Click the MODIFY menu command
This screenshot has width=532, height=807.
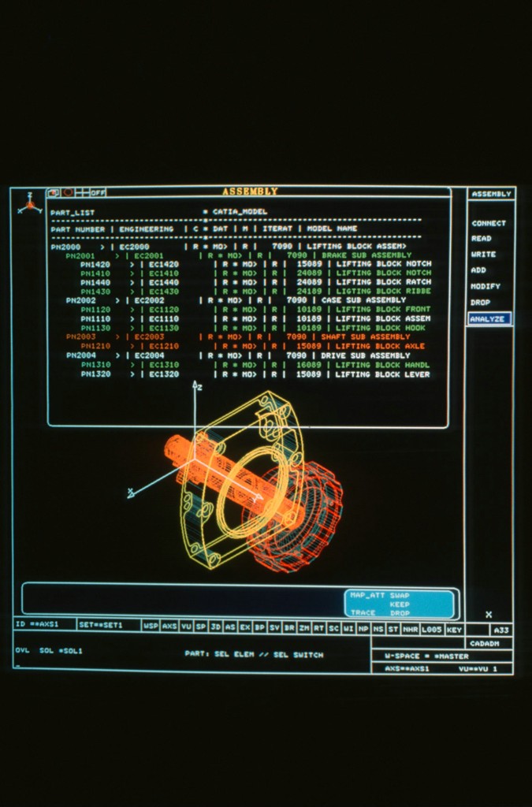click(485, 286)
